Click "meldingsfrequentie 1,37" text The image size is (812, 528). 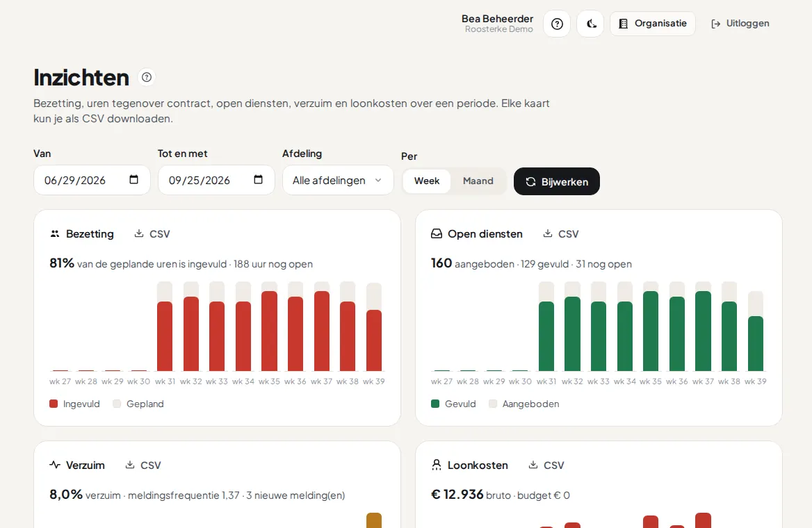[184, 495]
